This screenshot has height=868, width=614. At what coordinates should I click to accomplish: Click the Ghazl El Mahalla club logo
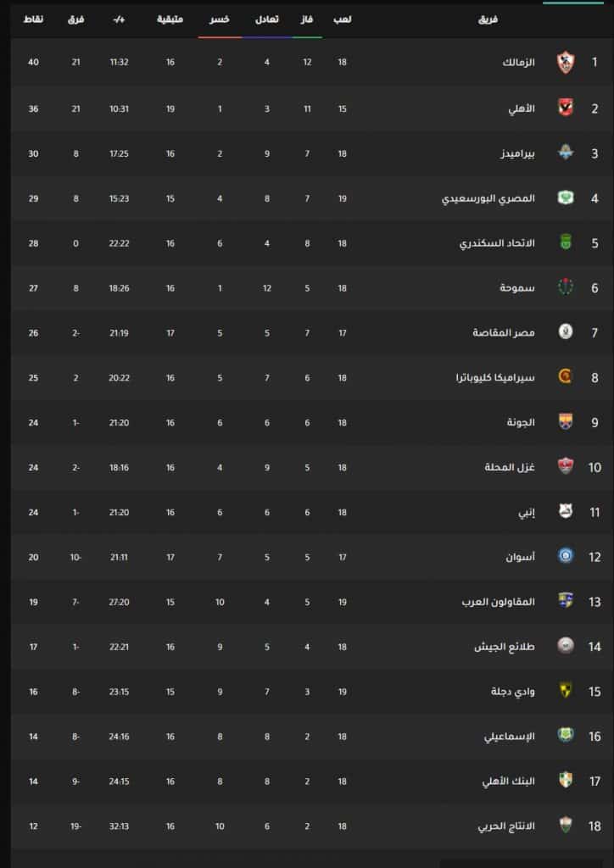[566, 467]
